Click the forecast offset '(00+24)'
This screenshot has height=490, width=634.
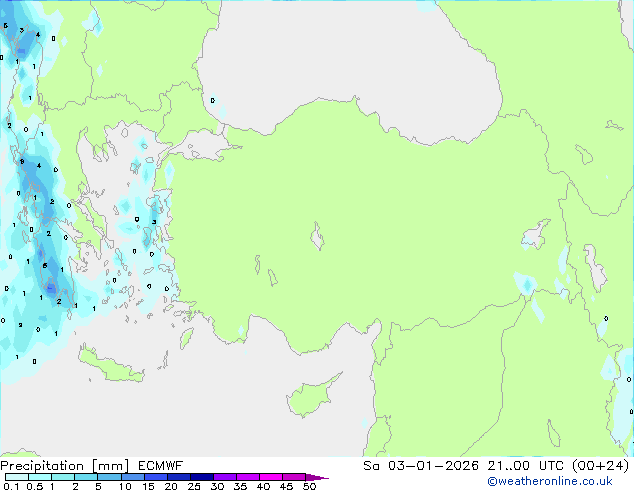click(600, 466)
